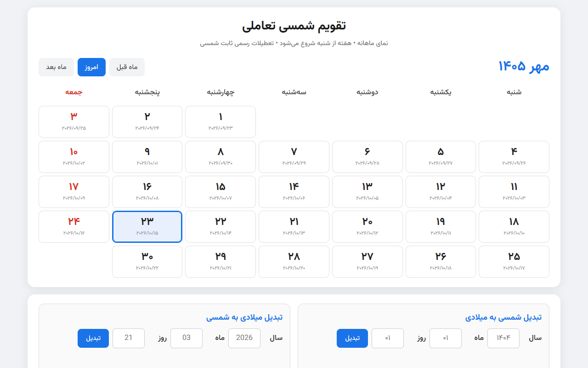
Task: Click the مهر ۱۴۰۵ month title
Action: [x=524, y=67]
